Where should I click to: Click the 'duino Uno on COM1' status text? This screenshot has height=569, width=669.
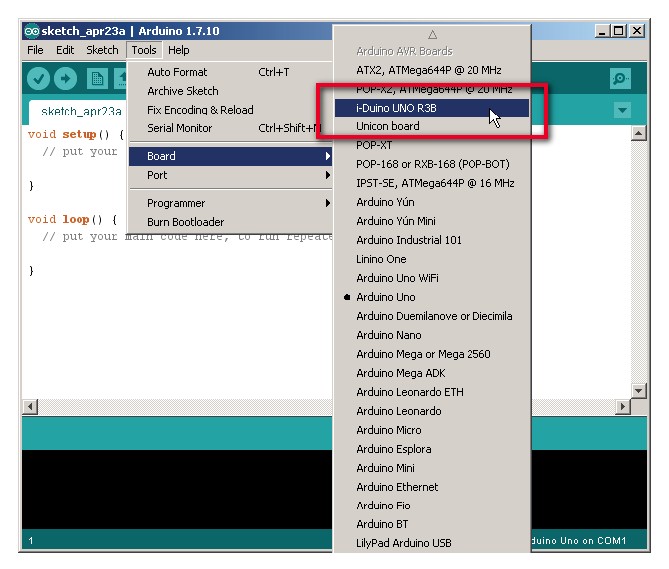tap(579, 541)
